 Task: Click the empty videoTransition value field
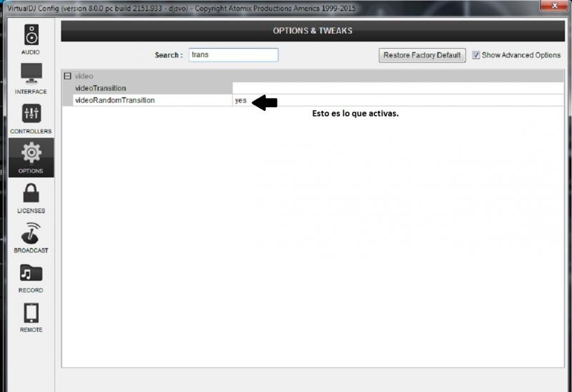[398, 88]
